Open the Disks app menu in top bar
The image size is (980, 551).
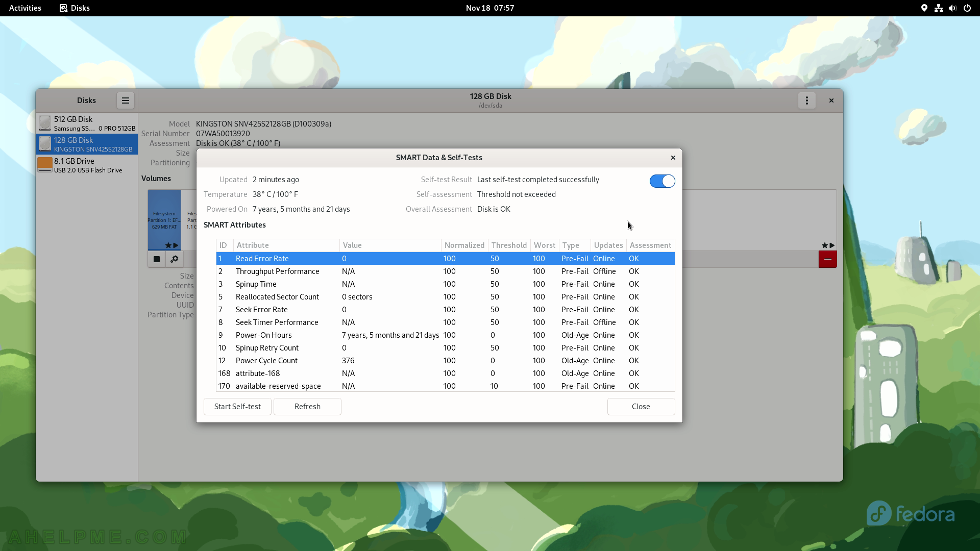[75, 8]
